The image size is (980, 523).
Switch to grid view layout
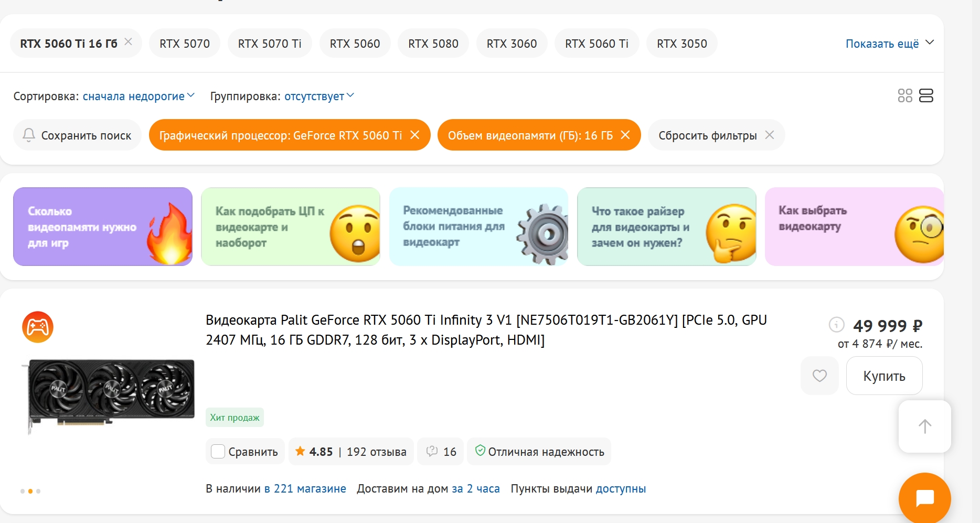905,95
